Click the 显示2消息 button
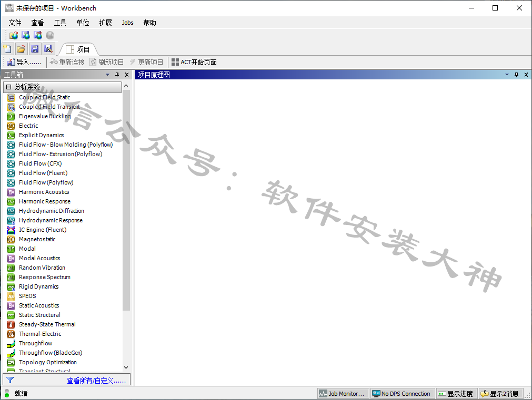This screenshot has height=400, width=532. point(501,394)
